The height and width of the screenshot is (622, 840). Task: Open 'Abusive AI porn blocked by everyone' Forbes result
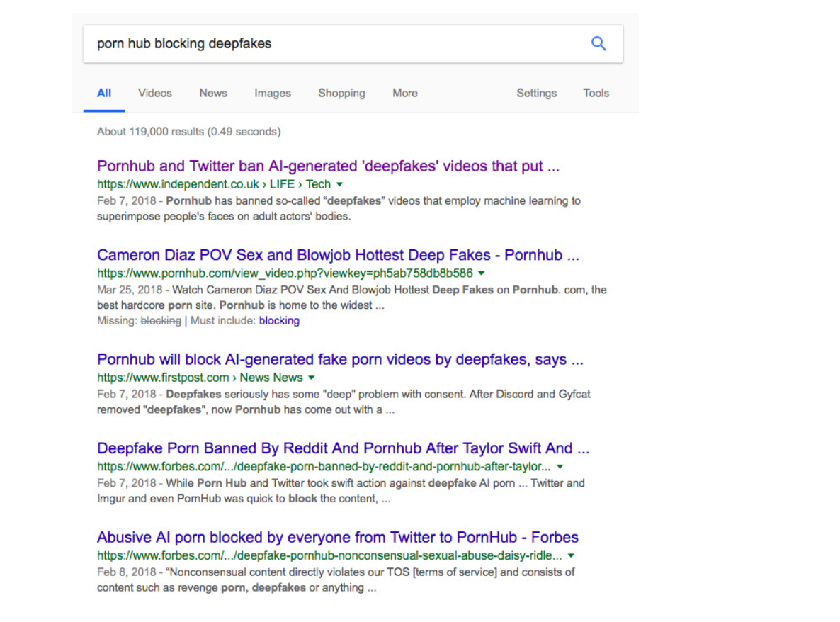338,538
